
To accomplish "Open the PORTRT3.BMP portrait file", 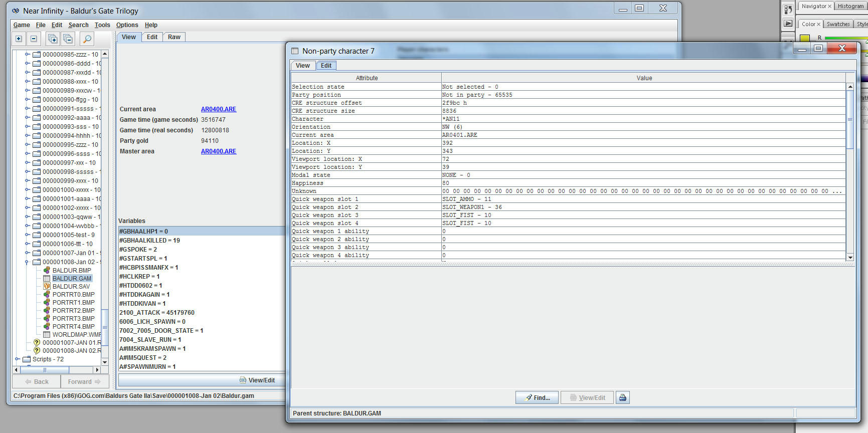I will [x=73, y=318].
